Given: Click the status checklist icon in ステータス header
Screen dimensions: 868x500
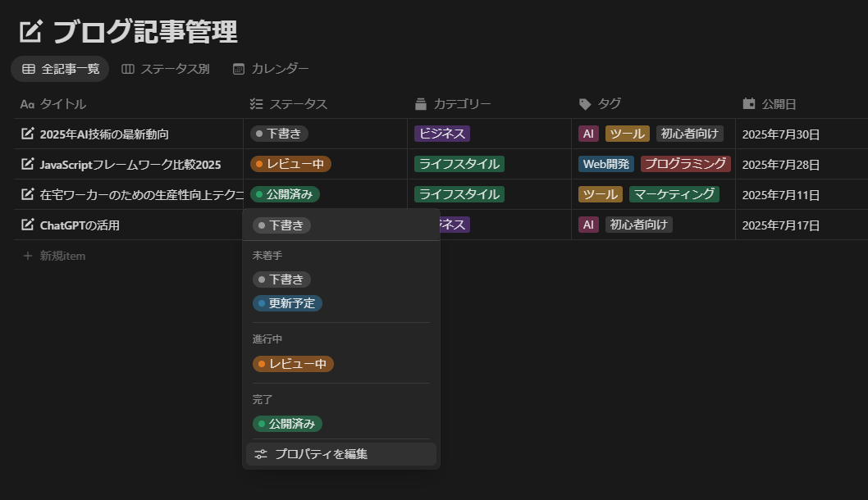Looking at the screenshot, I should tap(256, 104).
